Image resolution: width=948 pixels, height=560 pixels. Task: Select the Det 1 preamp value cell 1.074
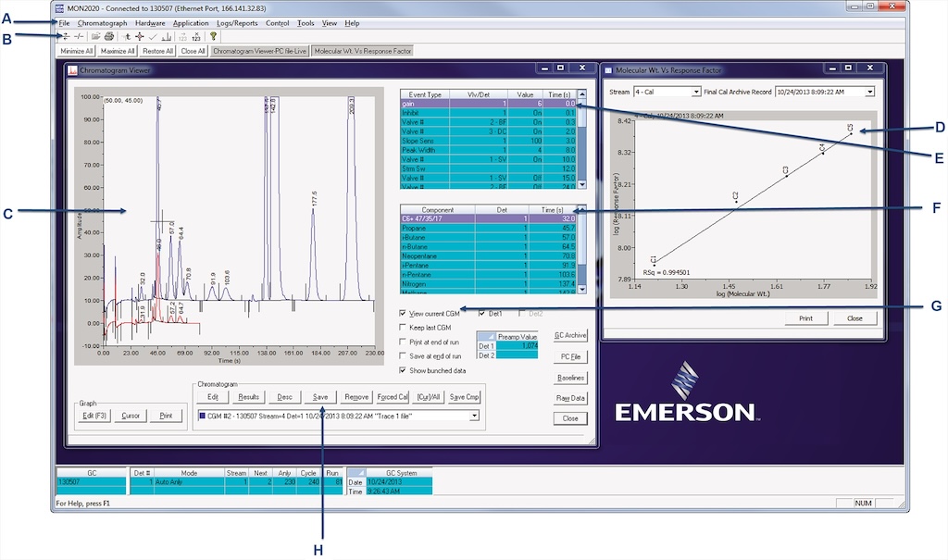517,346
